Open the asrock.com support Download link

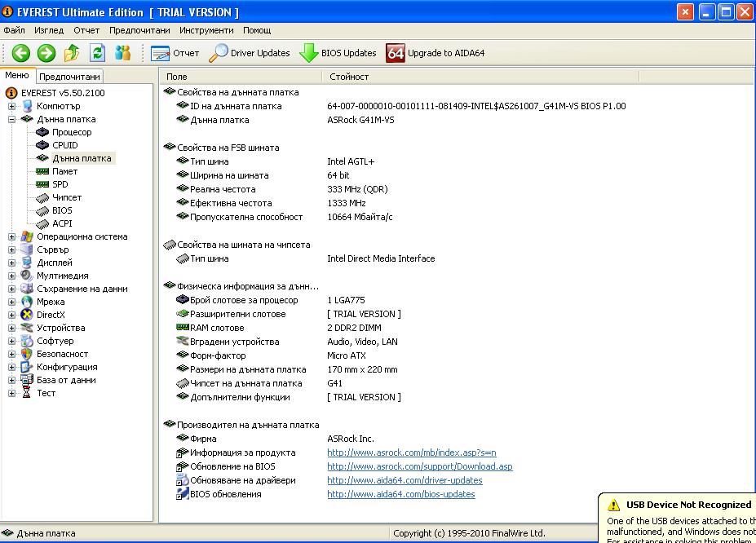tap(419, 466)
